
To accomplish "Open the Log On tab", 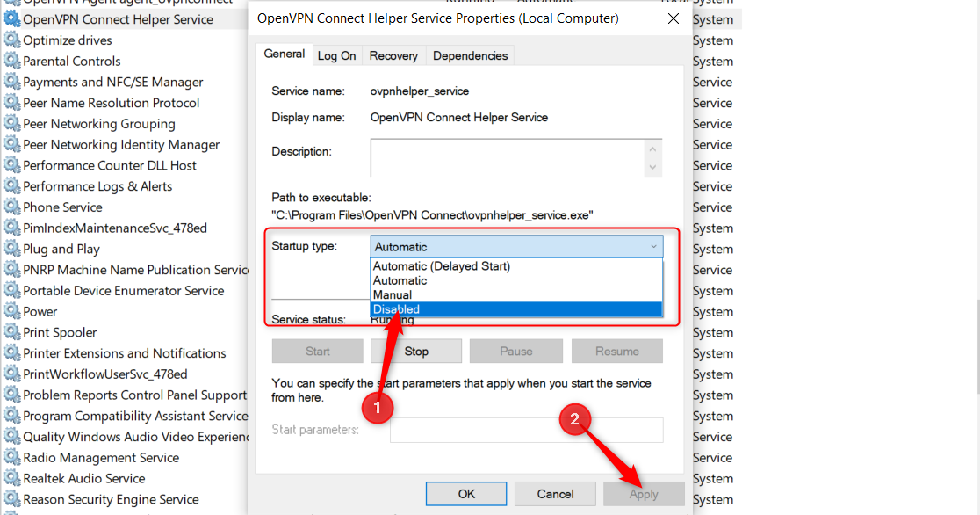I will tap(336, 55).
